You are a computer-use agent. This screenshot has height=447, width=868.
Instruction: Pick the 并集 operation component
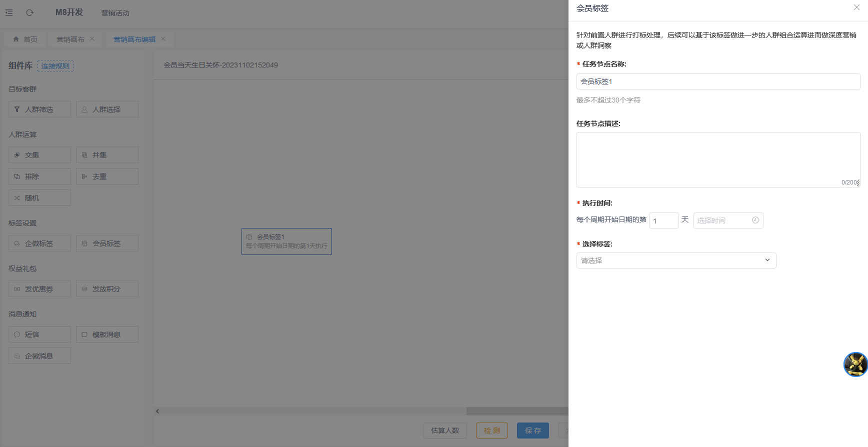point(107,155)
